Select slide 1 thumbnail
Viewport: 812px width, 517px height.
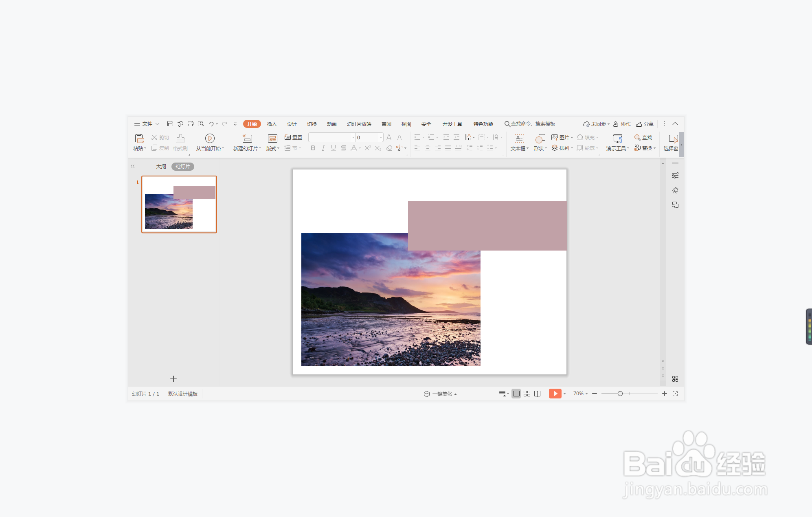pyautogui.click(x=179, y=204)
